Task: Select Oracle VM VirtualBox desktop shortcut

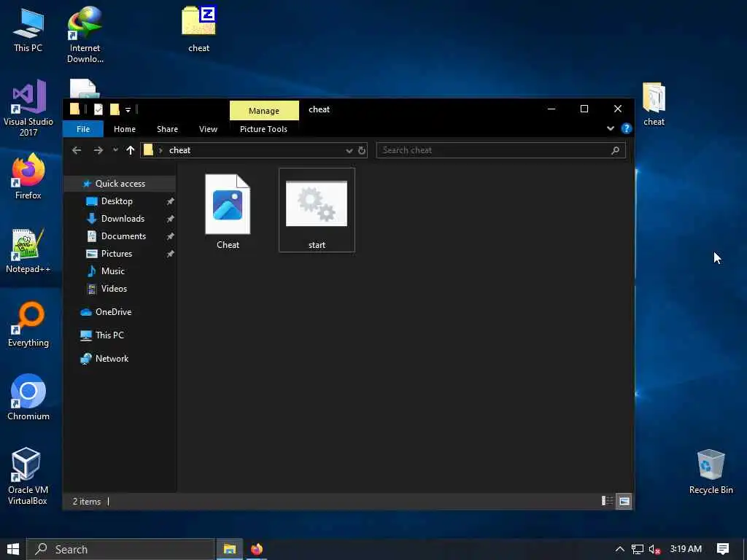Action: pos(27,477)
